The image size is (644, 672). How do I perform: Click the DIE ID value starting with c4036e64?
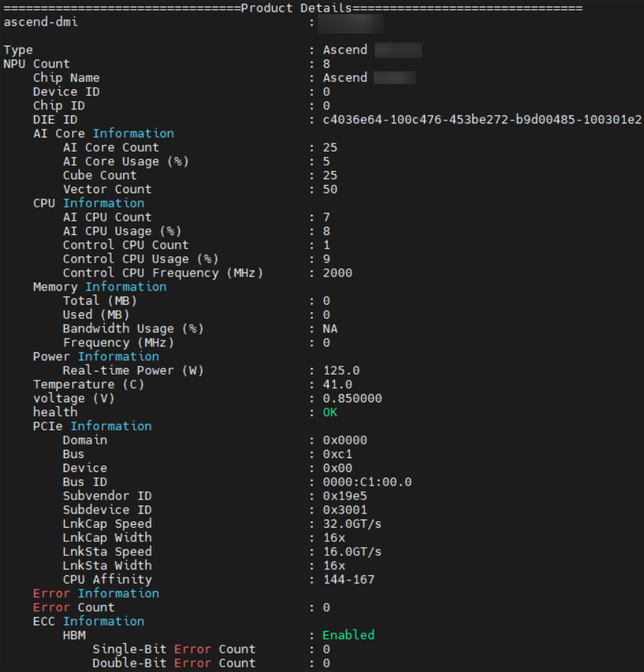[482, 120]
